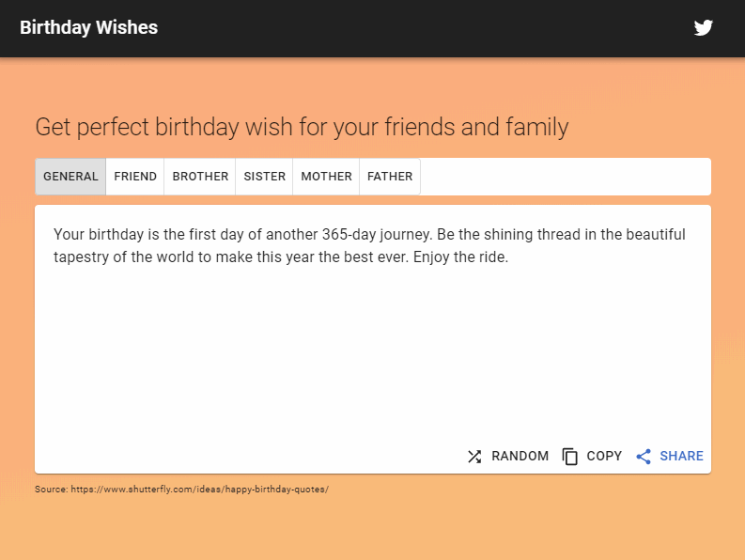Click the copy clipboard icon

click(569, 457)
